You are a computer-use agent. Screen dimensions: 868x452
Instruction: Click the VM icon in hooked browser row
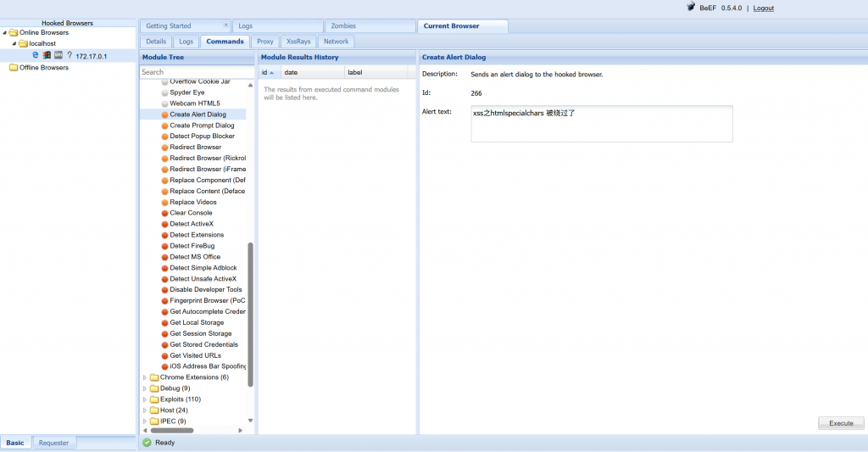58,55
